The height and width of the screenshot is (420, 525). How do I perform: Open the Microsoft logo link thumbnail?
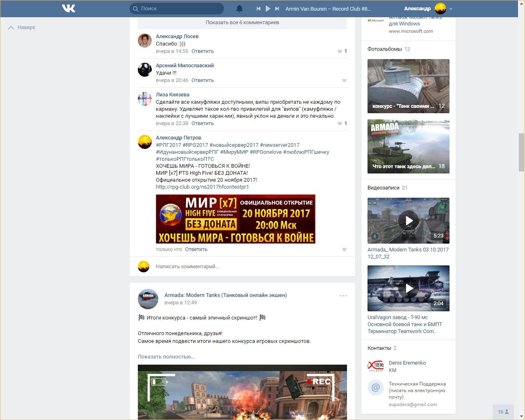[376, 21]
